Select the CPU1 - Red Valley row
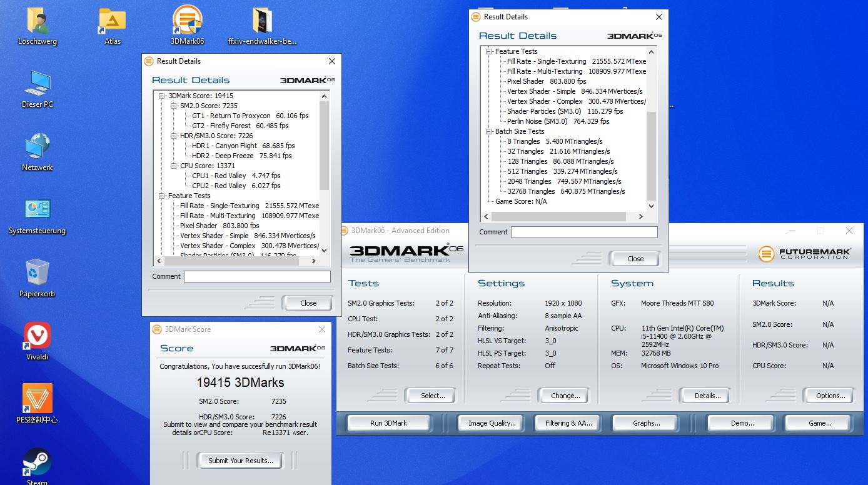Viewport: 868px width, 485px height. [x=236, y=176]
